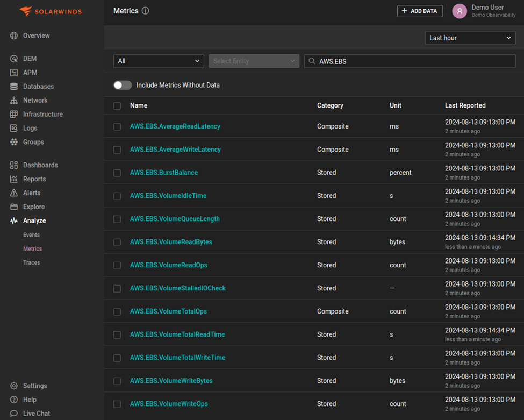
Task: Click the Unit column header
Action: pos(396,105)
